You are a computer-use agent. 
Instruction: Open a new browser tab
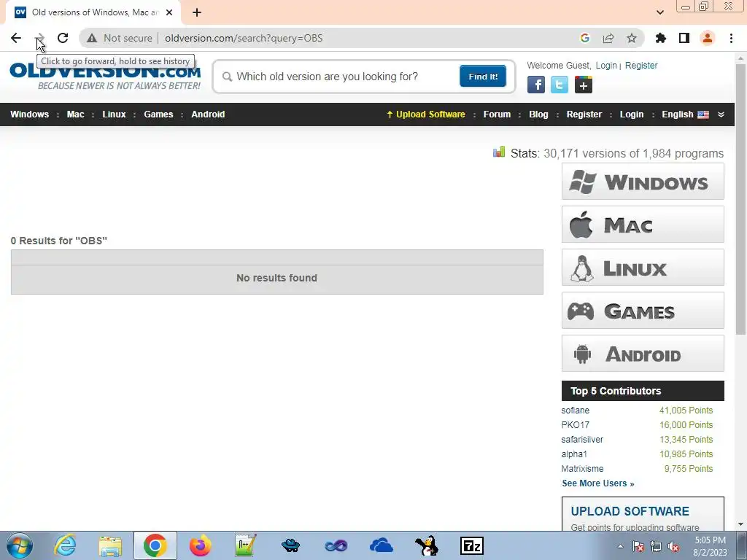(197, 12)
